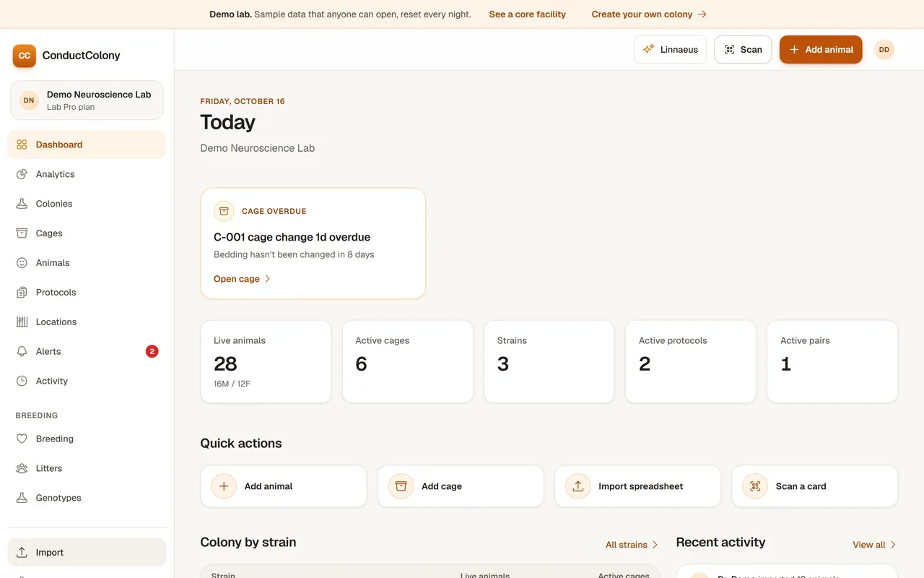Viewport: 924px width, 578px height.
Task: Click chevron beside View all
Action: pos(893,545)
